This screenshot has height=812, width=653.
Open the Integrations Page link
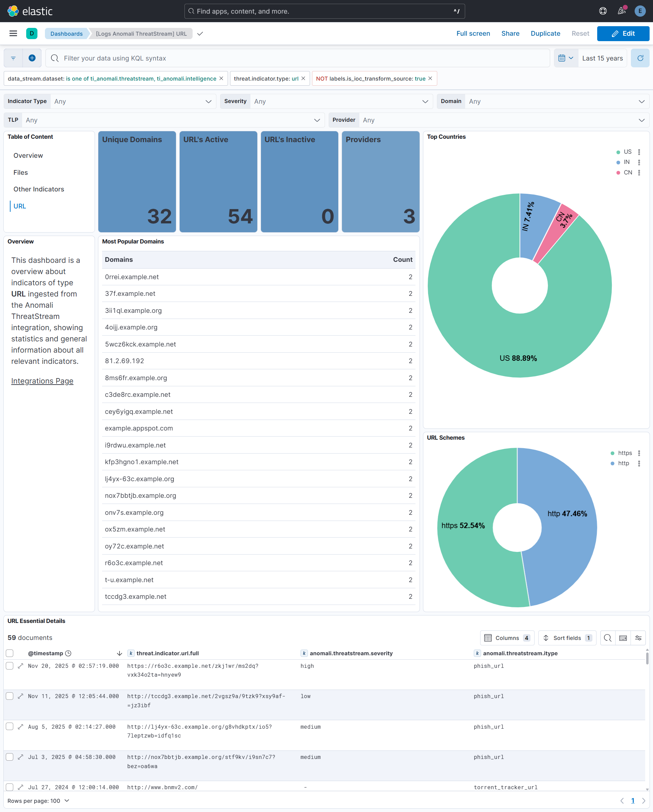(x=42, y=381)
